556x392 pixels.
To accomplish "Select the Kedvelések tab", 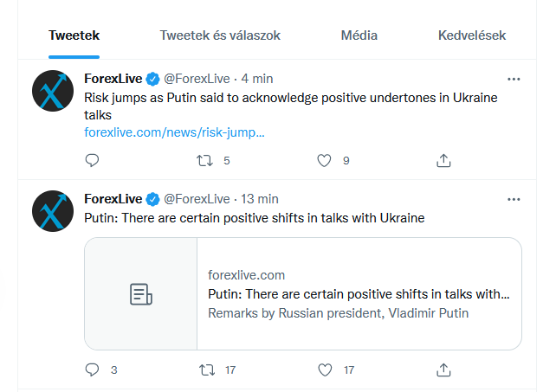I will point(472,35).
